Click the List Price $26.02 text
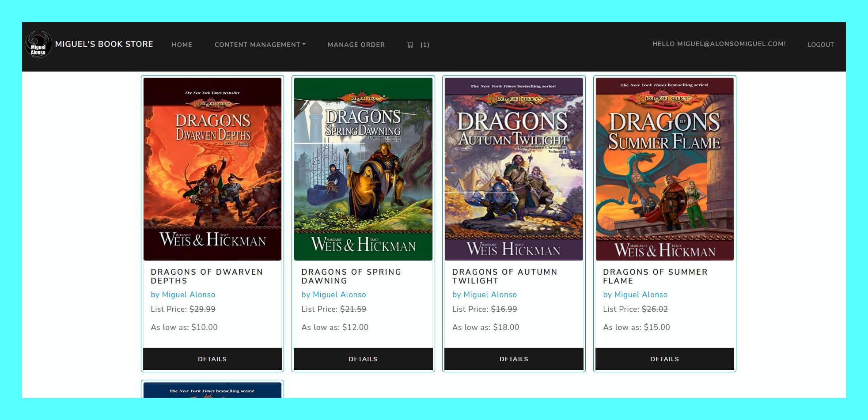 [636, 309]
